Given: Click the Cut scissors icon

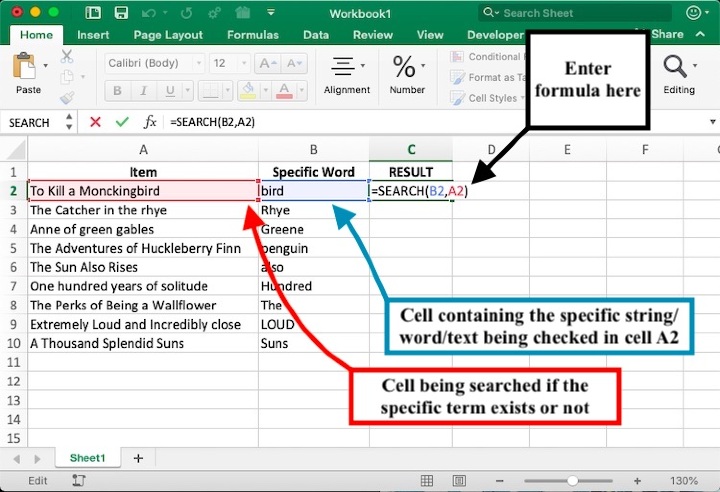Looking at the screenshot, I should (x=67, y=56).
